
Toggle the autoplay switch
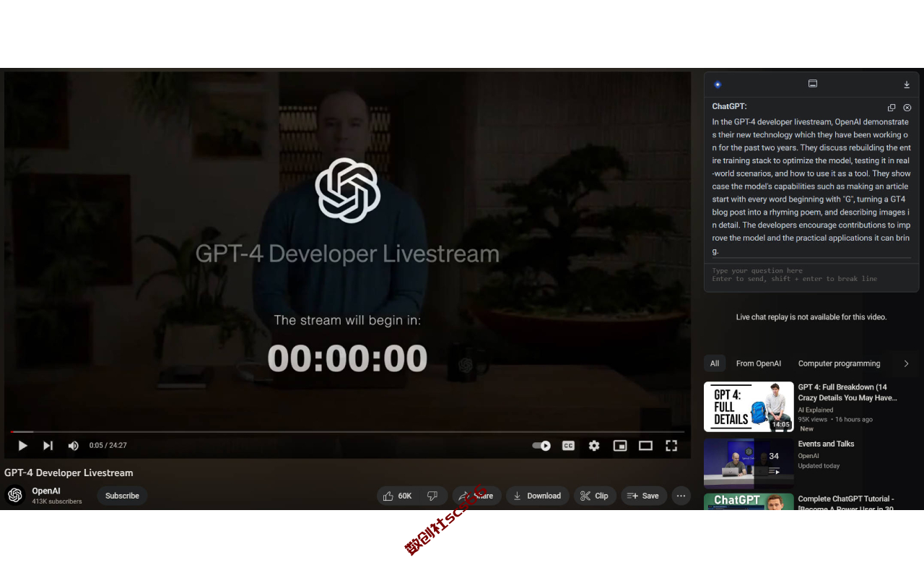[541, 446]
